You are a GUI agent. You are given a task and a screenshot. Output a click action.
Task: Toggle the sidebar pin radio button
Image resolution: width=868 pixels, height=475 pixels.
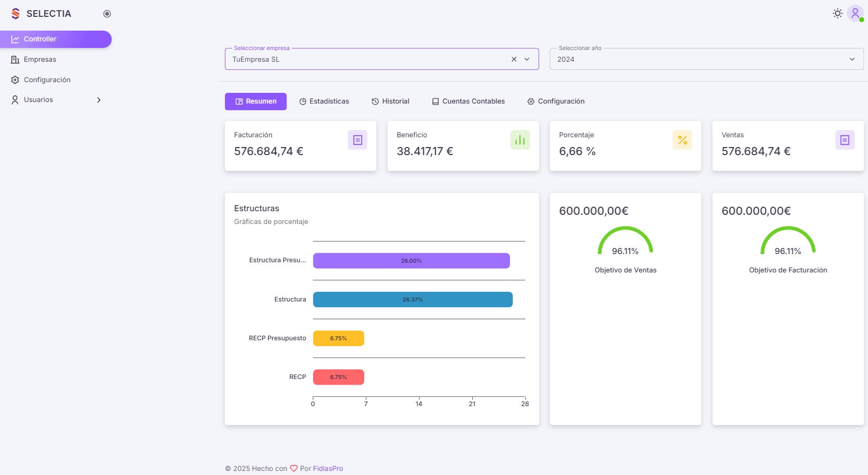point(107,14)
